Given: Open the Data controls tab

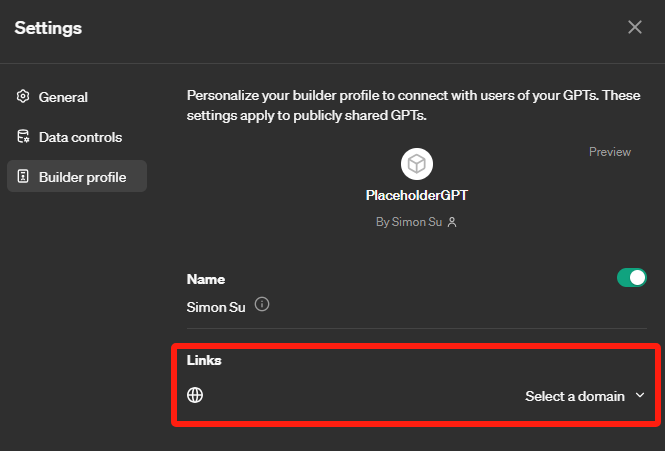Looking at the screenshot, I should click(80, 137).
